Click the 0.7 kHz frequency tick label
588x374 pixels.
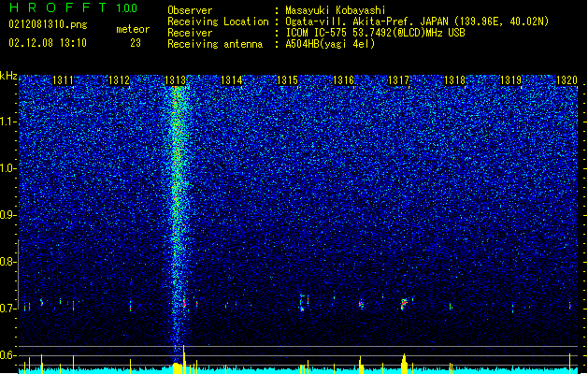[x=8, y=309]
